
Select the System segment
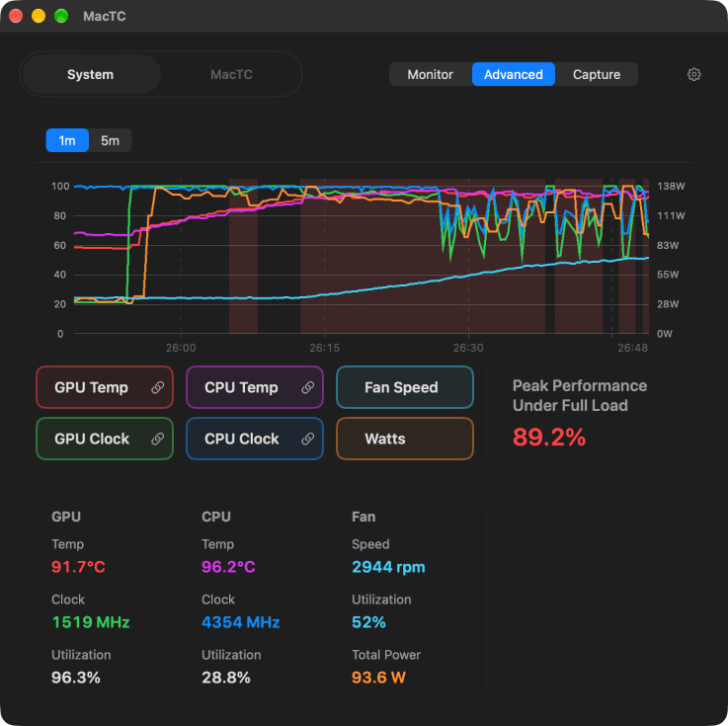click(91, 74)
